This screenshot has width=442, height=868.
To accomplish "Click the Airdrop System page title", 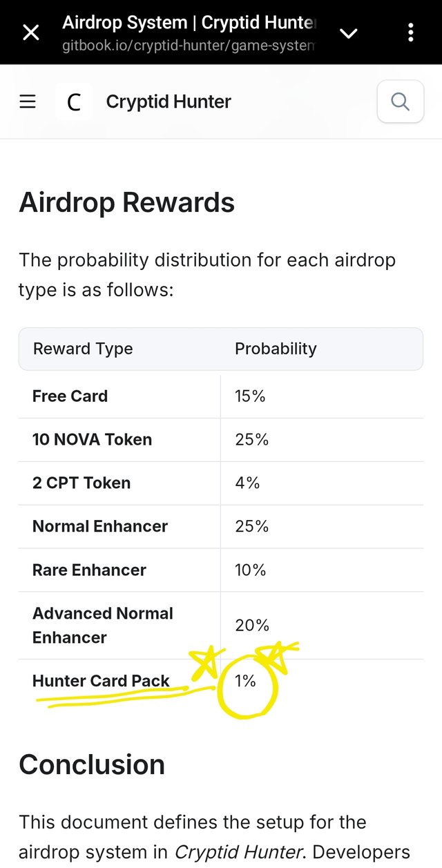I will pyautogui.click(x=189, y=23).
